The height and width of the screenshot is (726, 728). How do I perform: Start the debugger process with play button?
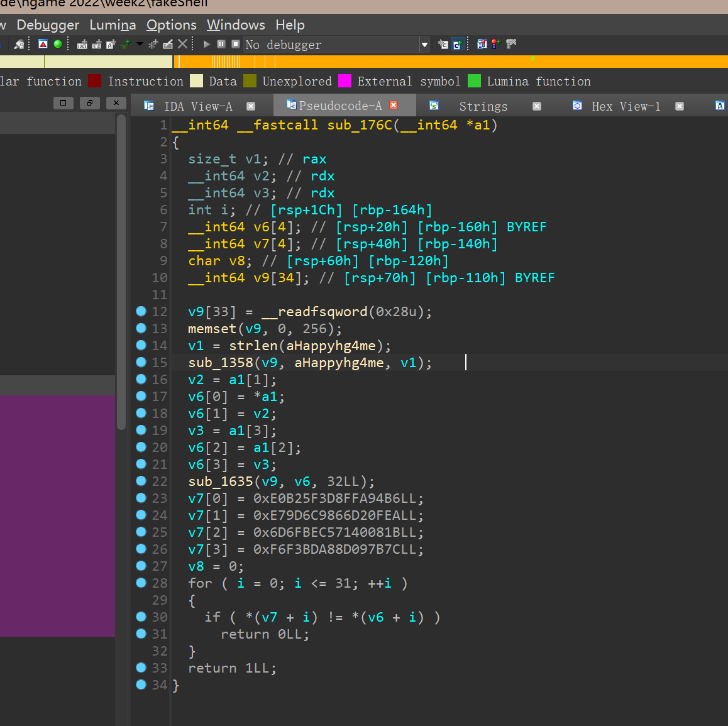(206, 44)
